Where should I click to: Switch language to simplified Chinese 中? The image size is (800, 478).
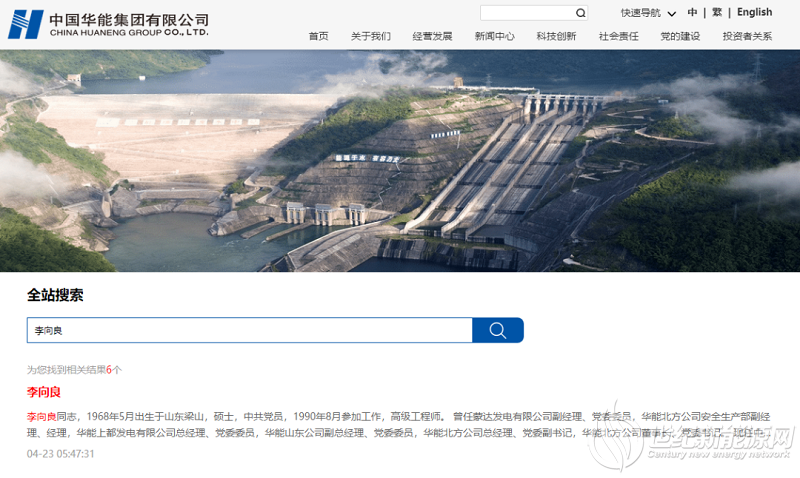(692, 13)
